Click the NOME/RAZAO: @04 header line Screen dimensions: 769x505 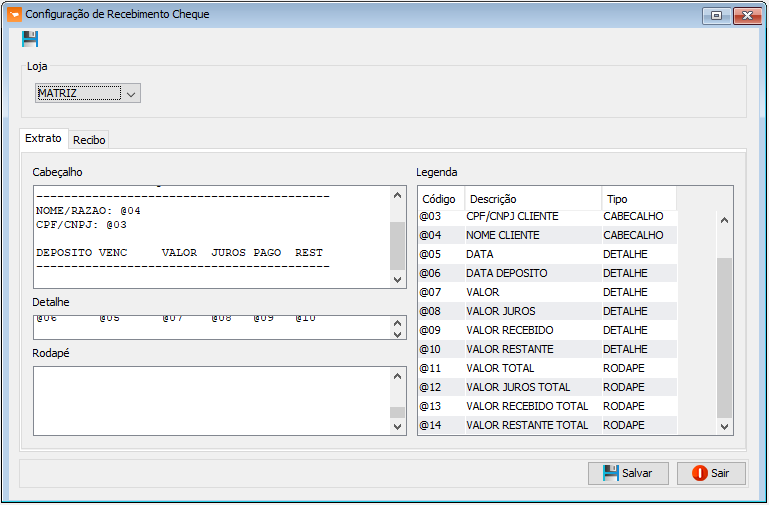pos(88,211)
